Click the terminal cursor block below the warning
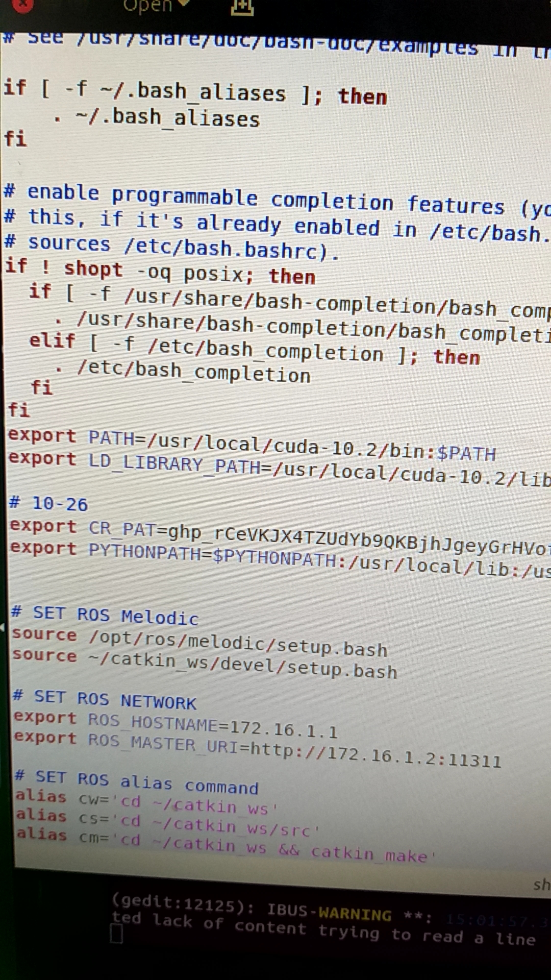 tap(117, 935)
